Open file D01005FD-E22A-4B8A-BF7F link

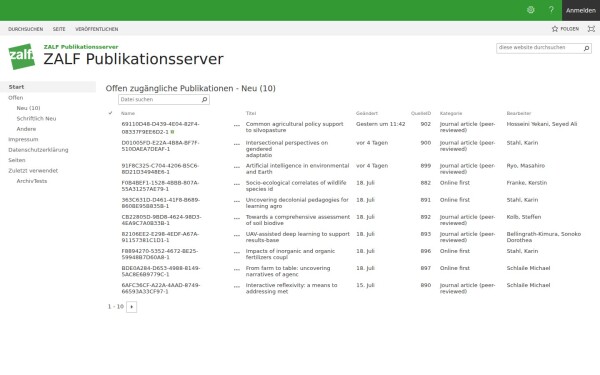click(160, 146)
